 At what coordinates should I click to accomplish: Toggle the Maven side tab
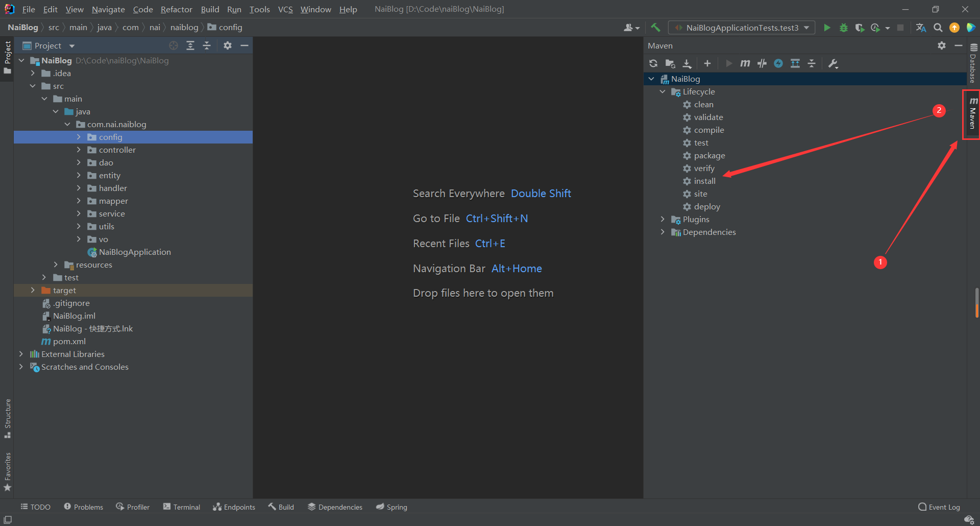pos(973,114)
